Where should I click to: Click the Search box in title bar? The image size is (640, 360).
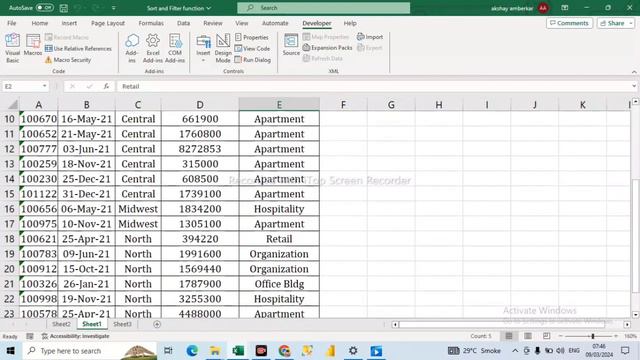pos(324,8)
